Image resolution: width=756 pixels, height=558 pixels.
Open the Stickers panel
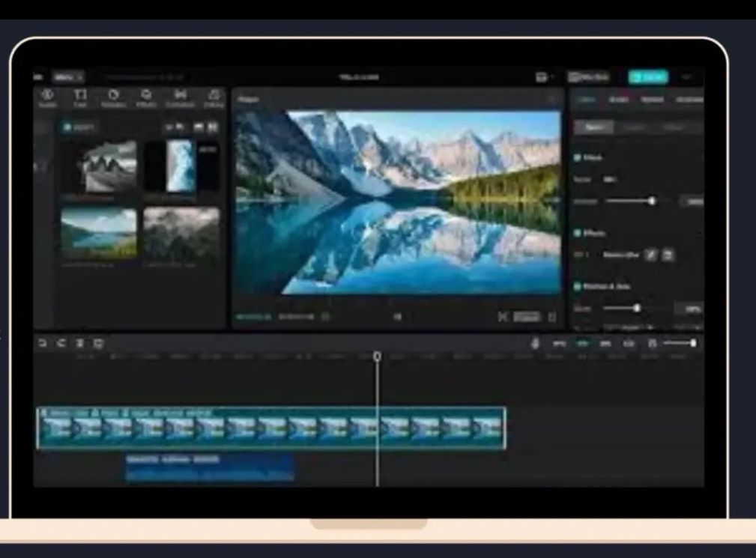coord(114,99)
